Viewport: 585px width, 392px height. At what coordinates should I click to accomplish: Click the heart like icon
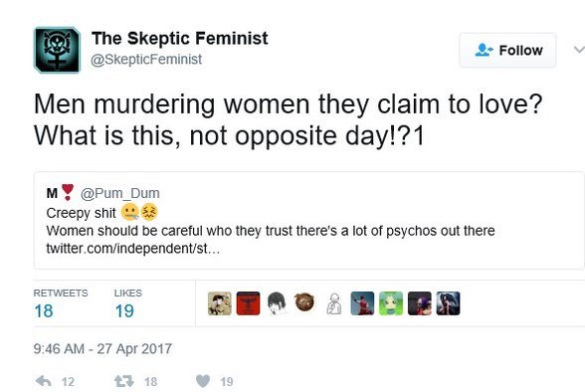pos(203,381)
